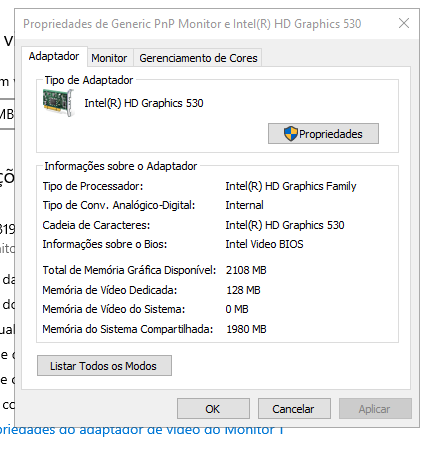The height and width of the screenshot is (449, 434).
Task: Dismiss the dialog using Cancelar
Action: point(294,409)
